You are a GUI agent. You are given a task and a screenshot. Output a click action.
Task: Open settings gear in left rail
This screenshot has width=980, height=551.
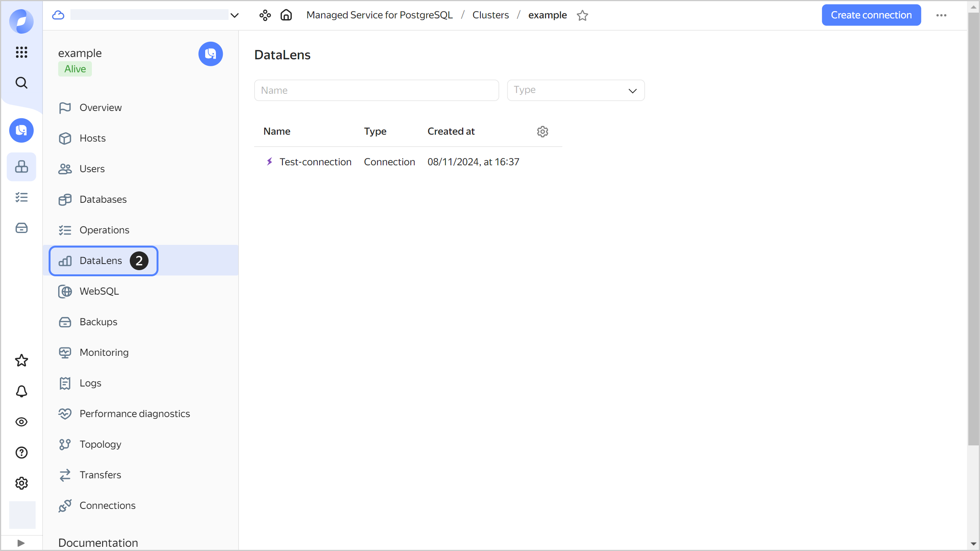pos(21,483)
